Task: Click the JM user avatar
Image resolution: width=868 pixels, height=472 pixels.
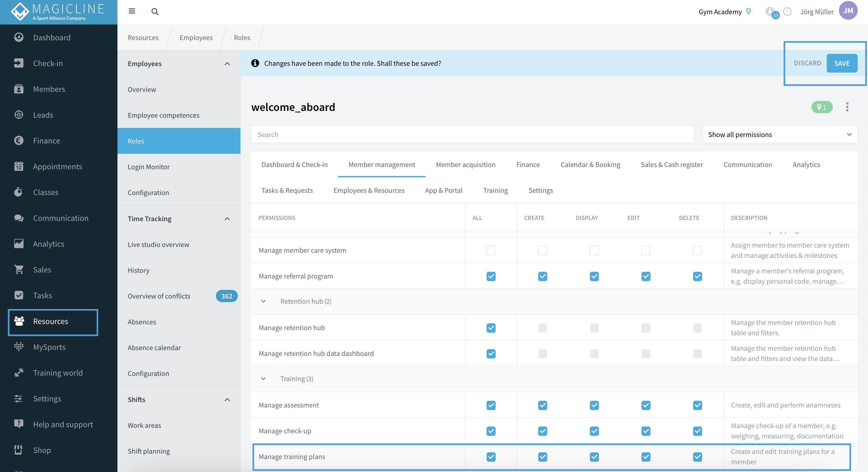Action: tap(848, 11)
